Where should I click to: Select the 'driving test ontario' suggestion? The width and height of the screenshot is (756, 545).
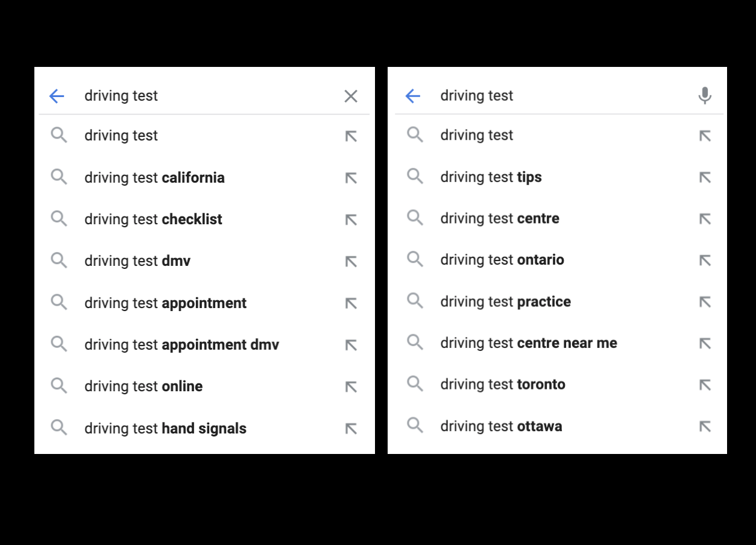tap(502, 260)
